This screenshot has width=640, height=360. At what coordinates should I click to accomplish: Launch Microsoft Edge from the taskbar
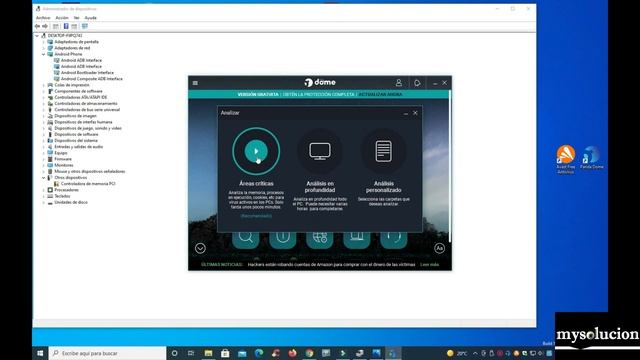[x=259, y=353]
